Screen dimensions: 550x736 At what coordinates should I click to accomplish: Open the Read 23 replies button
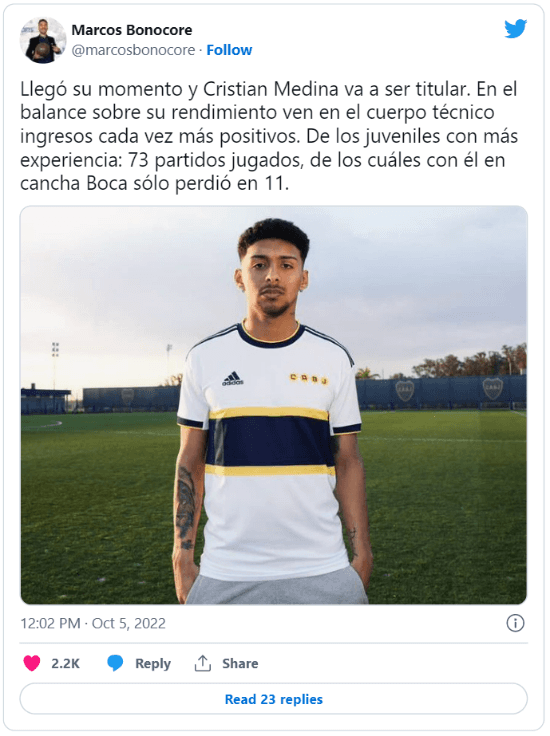274,699
